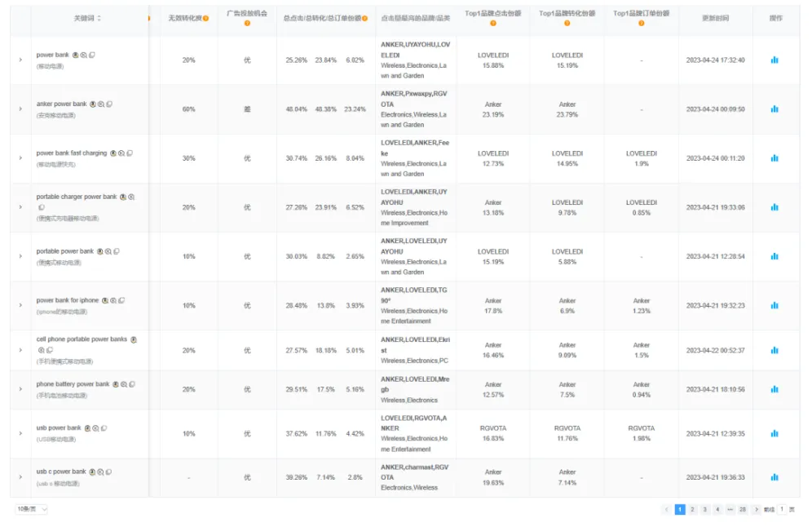Go to page 2 of results
This screenshot has width=812, height=527.
tap(692, 509)
